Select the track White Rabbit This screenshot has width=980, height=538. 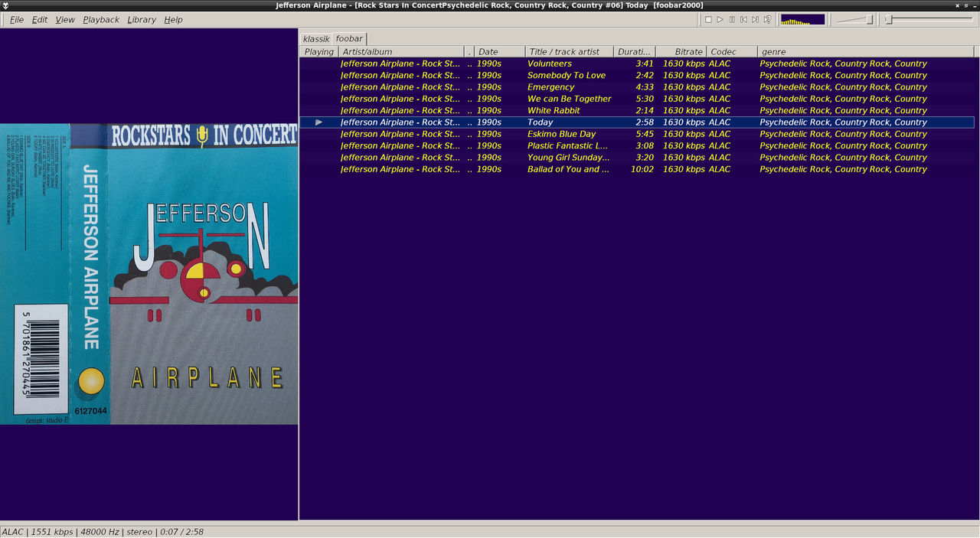coord(636,110)
